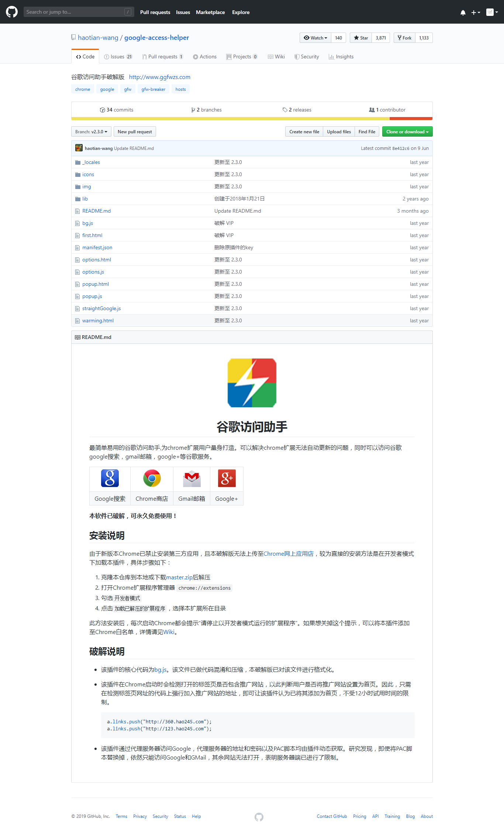Open Pull requests in top navigation

[155, 12]
